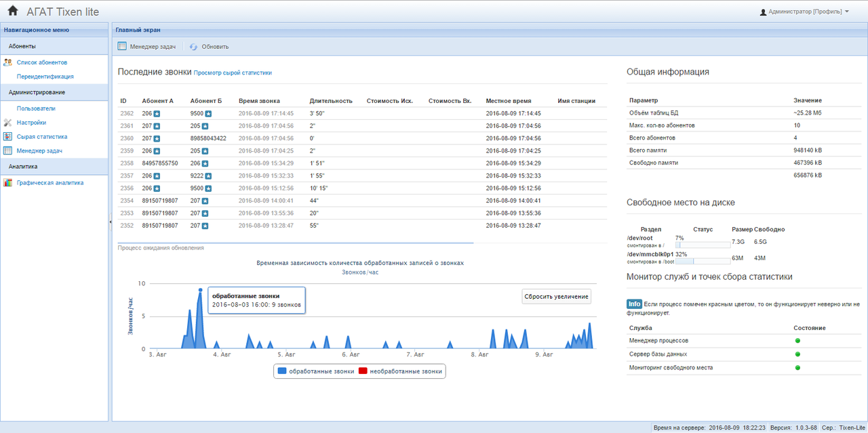Sort the table by Длительность column header
This screenshot has height=433, width=868.
pyautogui.click(x=331, y=101)
